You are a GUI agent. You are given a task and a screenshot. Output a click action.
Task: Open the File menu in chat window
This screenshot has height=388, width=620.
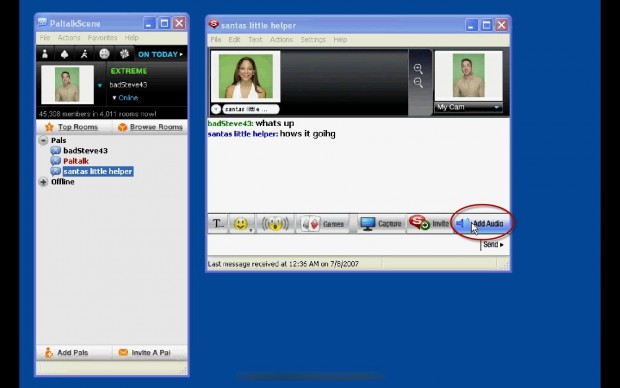(x=216, y=40)
